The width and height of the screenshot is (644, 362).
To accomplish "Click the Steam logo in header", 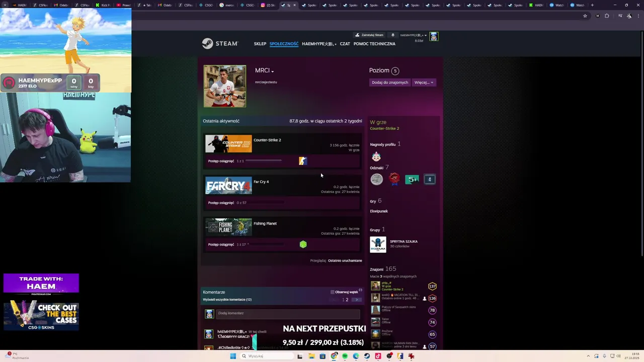I will coord(220,44).
